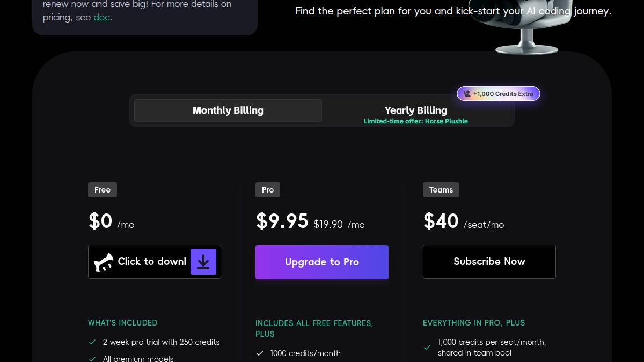Click the Teams plan label
This screenshot has height=362, width=644.
coord(441,190)
